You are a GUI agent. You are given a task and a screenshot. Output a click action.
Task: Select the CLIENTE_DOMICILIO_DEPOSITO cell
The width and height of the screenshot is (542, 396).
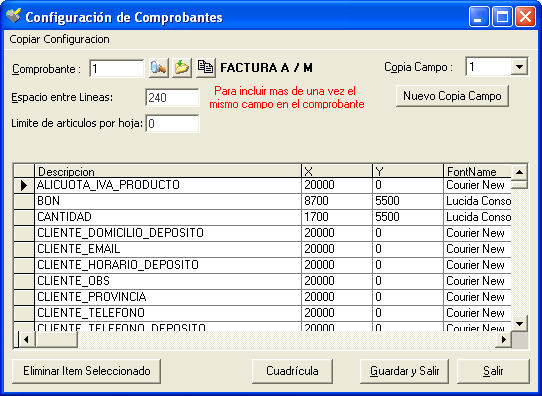[x=168, y=233]
